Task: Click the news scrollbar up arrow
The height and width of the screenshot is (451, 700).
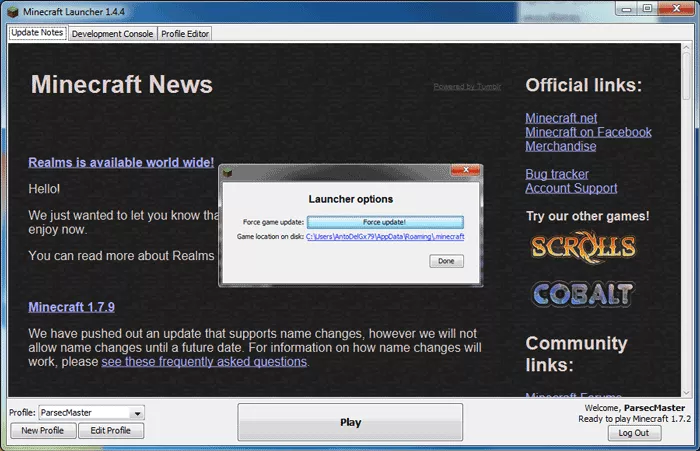Action: [x=686, y=47]
